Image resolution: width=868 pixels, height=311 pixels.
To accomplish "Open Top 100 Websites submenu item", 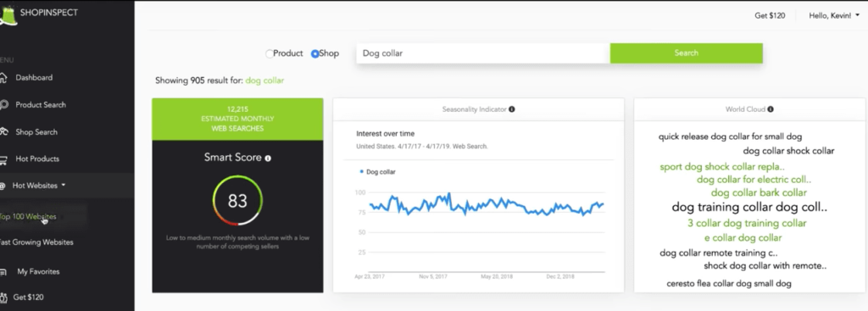I will [28, 216].
